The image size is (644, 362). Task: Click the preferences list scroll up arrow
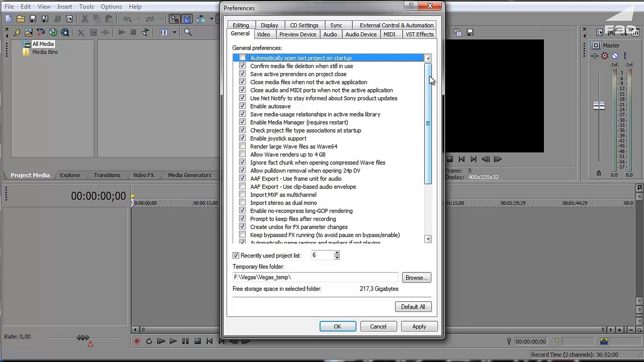coord(428,58)
